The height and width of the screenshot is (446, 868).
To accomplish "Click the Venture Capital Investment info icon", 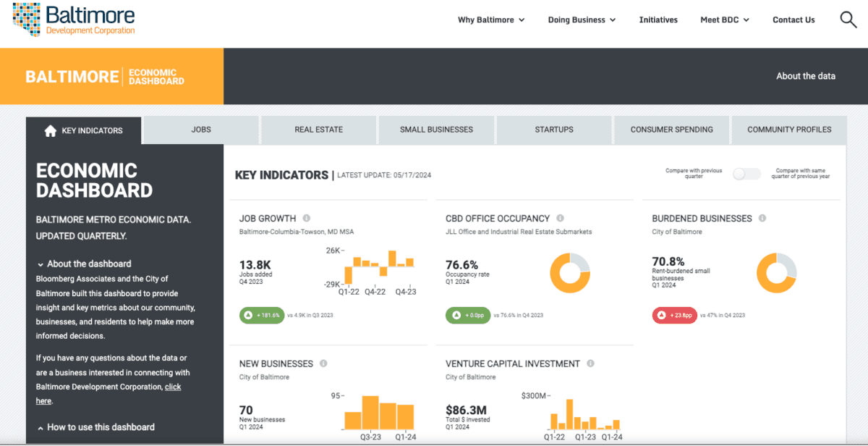I will coord(592,363).
